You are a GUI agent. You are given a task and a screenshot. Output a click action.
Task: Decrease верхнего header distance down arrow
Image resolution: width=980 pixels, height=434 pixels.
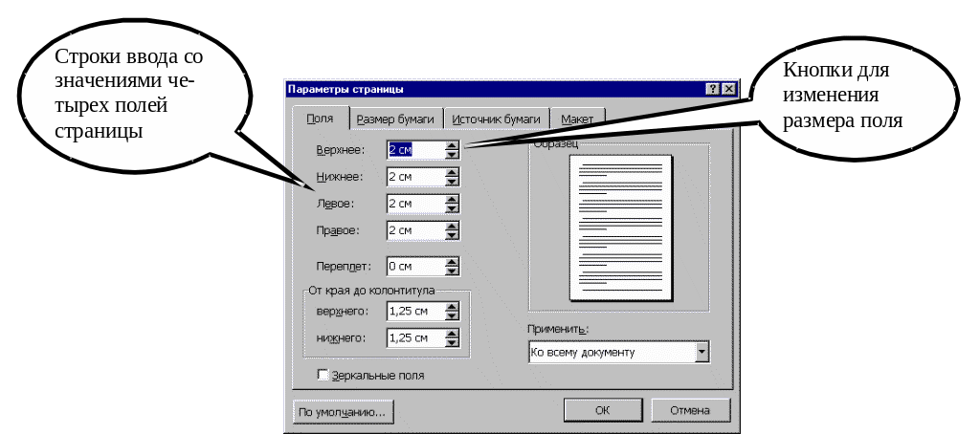pos(453,315)
